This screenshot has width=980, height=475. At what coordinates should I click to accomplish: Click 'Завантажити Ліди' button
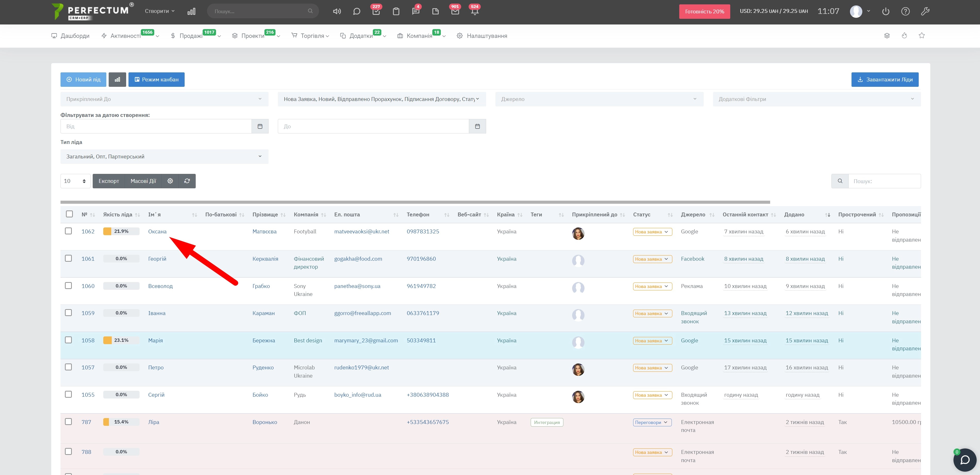(885, 80)
